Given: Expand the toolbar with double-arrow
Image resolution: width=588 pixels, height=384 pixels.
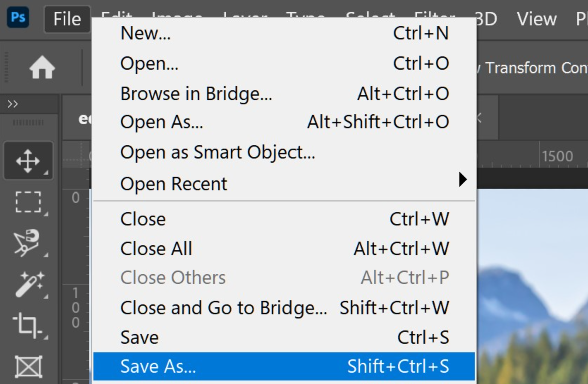Looking at the screenshot, I should (x=13, y=104).
